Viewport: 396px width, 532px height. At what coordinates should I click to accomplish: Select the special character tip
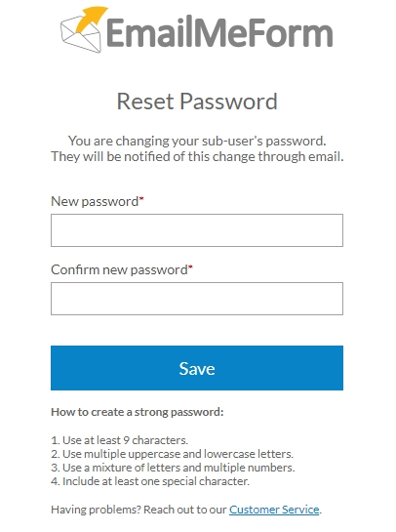pyautogui.click(x=150, y=481)
